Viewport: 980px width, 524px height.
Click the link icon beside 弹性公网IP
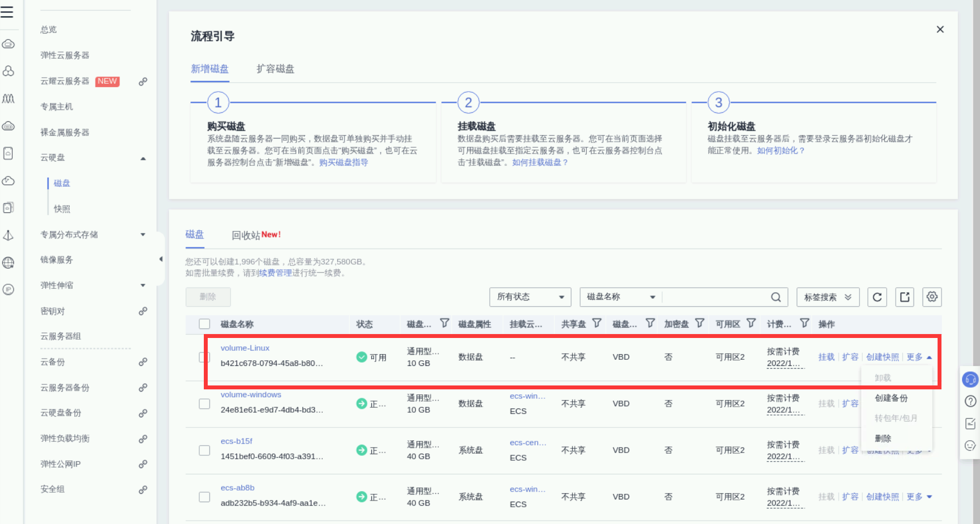click(143, 464)
